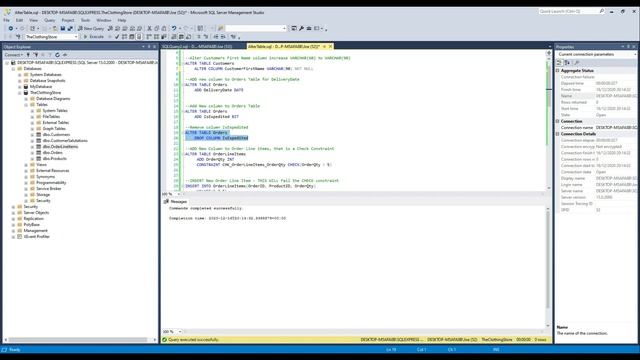Click the Results to Grid icon
The width and height of the screenshot is (640, 360).
181,37
